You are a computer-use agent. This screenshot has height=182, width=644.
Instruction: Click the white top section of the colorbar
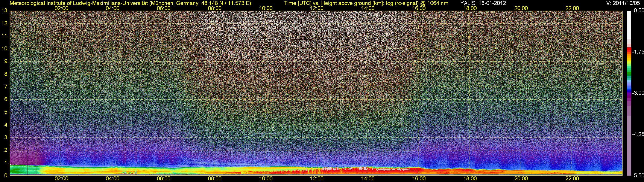[x=629, y=25]
